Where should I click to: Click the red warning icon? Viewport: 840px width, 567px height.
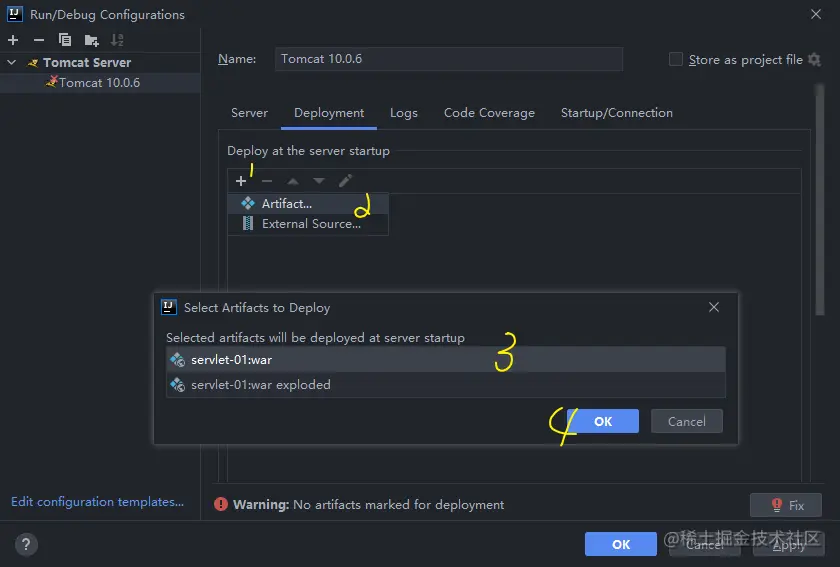221,504
